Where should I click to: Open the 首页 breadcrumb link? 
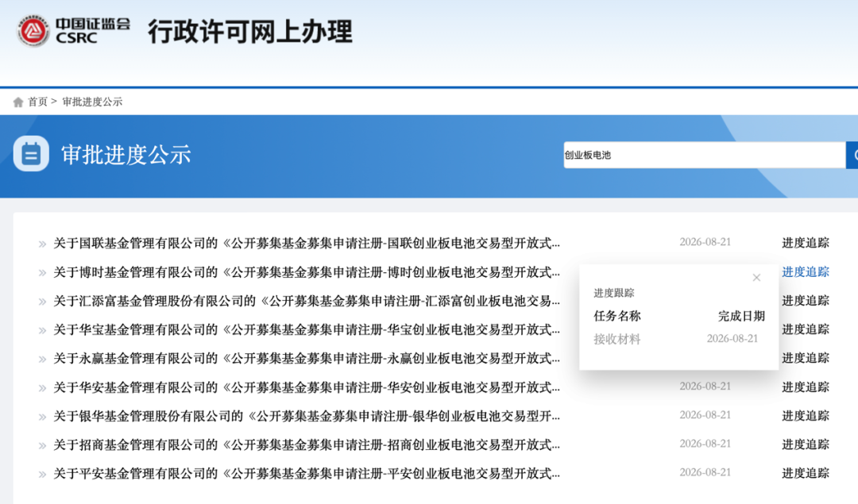point(38,102)
